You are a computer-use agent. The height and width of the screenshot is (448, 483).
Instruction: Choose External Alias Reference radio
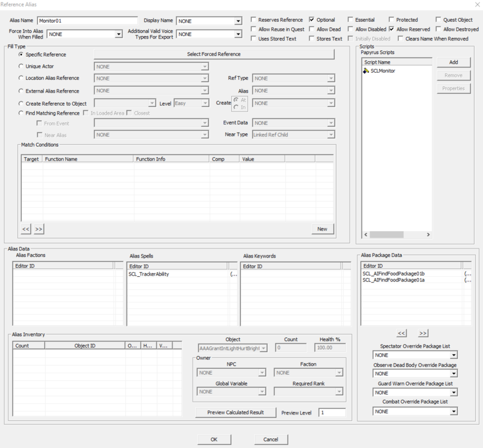pyautogui.click(x=21, y=91)
